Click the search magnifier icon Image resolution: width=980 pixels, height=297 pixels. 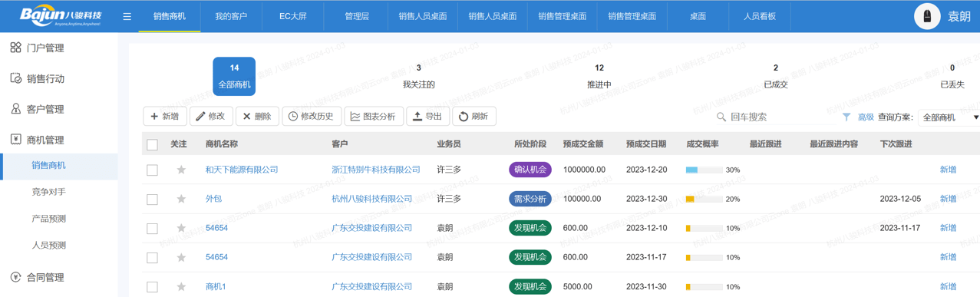(721, 117)
